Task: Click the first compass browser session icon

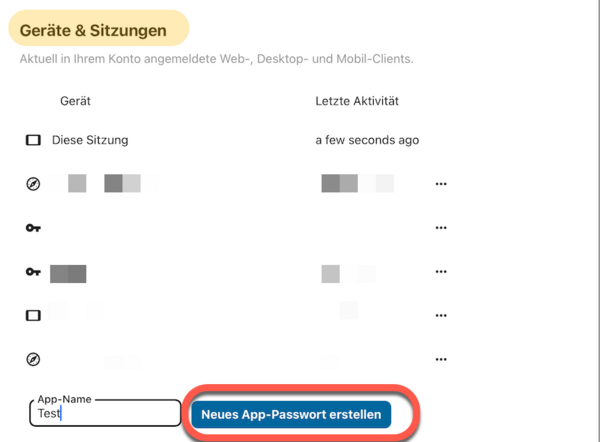Action: (x=33, y=184)
